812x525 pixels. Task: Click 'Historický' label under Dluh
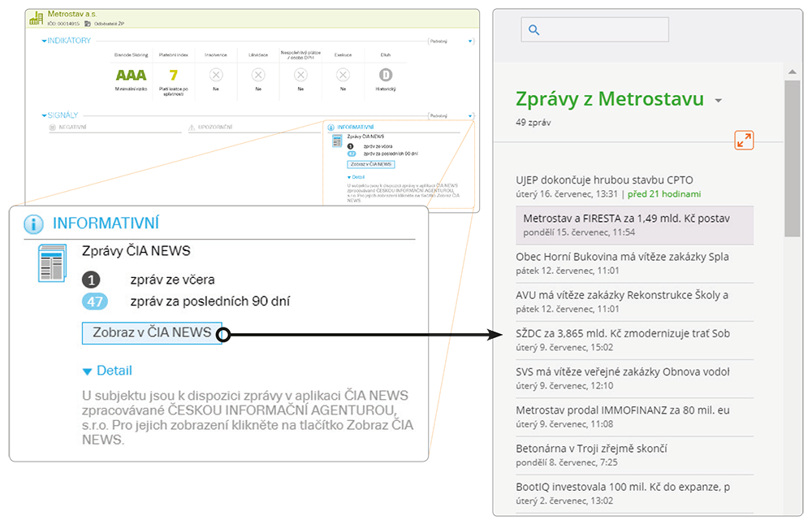[385, 89]
